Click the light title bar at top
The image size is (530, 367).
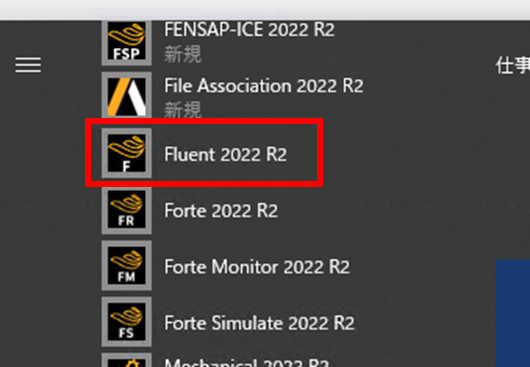coord(265,9)
